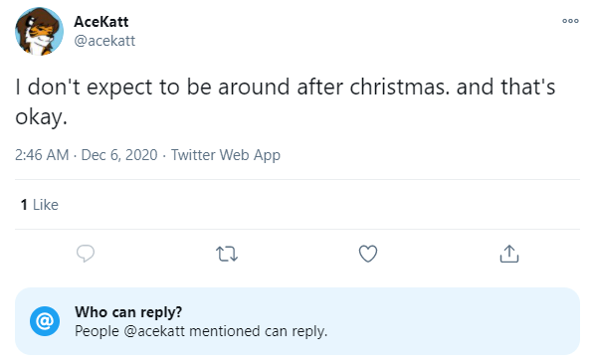Click the blue @ mention circle icon

(45, 321)
